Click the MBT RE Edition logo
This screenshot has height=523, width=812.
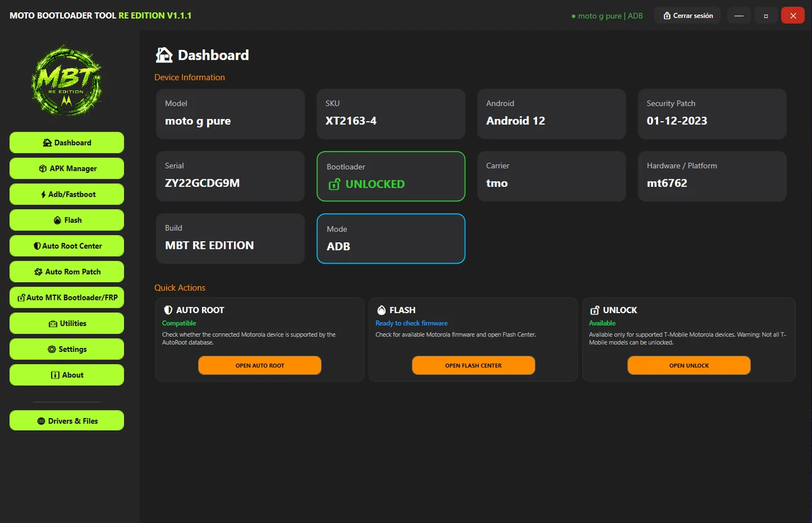67,82
